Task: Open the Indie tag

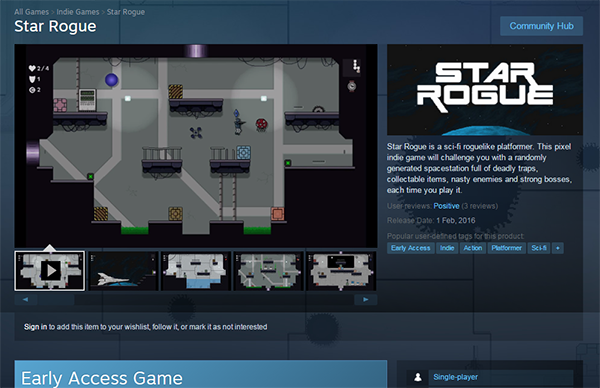Action: coord(447,248)
